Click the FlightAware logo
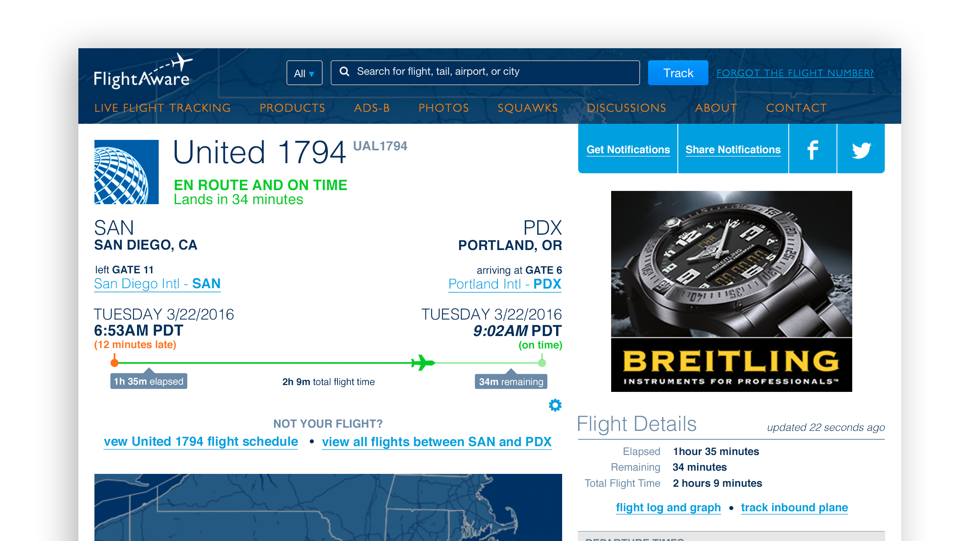Screen dimensions: 980x541 [x=143, y=71]
